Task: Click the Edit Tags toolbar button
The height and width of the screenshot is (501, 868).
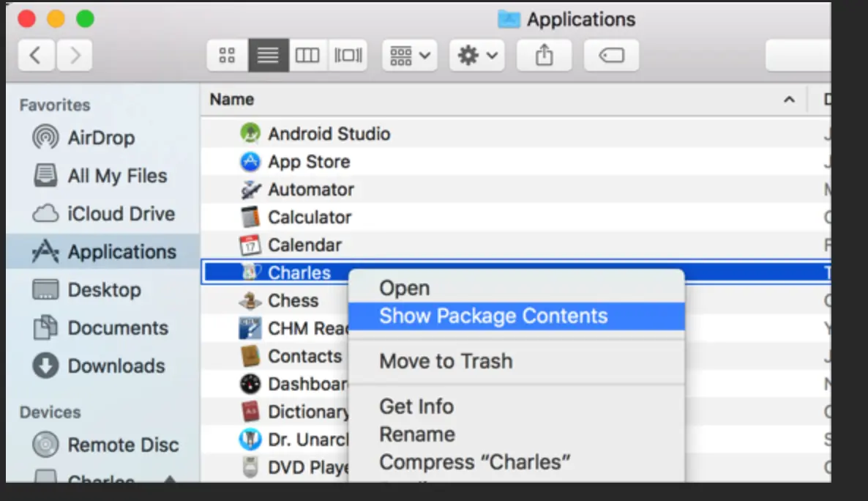Action: tap(611, 55)
